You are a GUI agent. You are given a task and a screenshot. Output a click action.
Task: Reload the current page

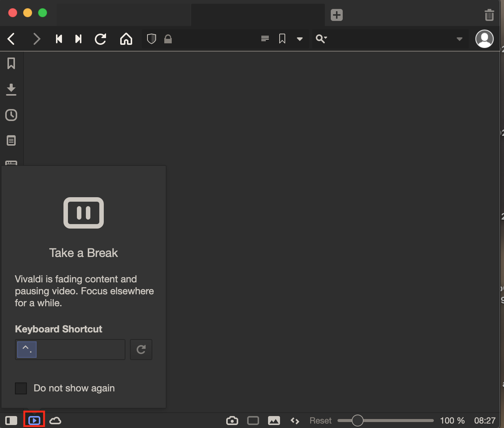(x=100, y=39)
